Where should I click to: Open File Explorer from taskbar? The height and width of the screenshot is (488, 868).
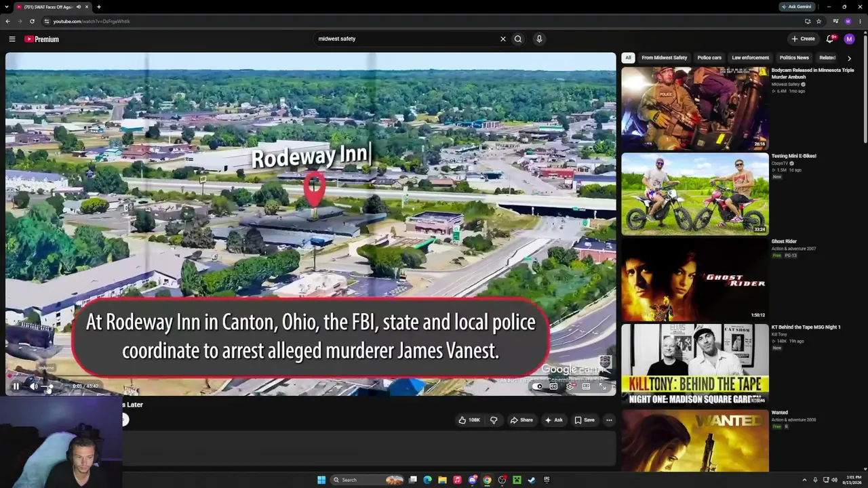(442, 480)
